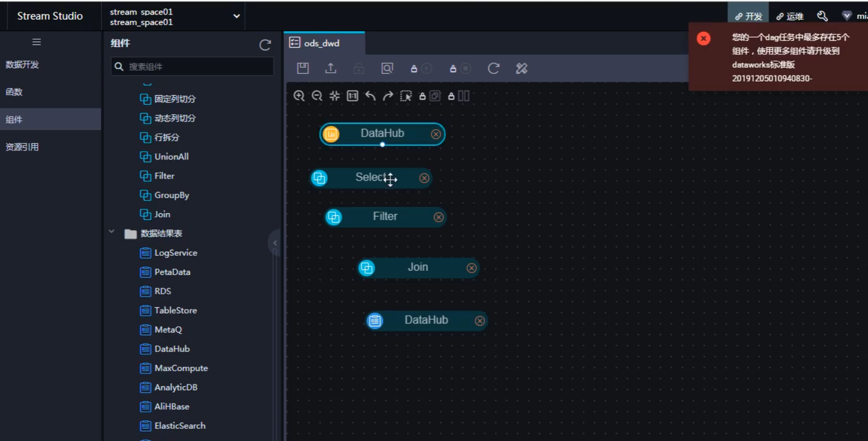868x441 pixels.
Task: Select the Join node on the canvas
Action: [419, 268]
